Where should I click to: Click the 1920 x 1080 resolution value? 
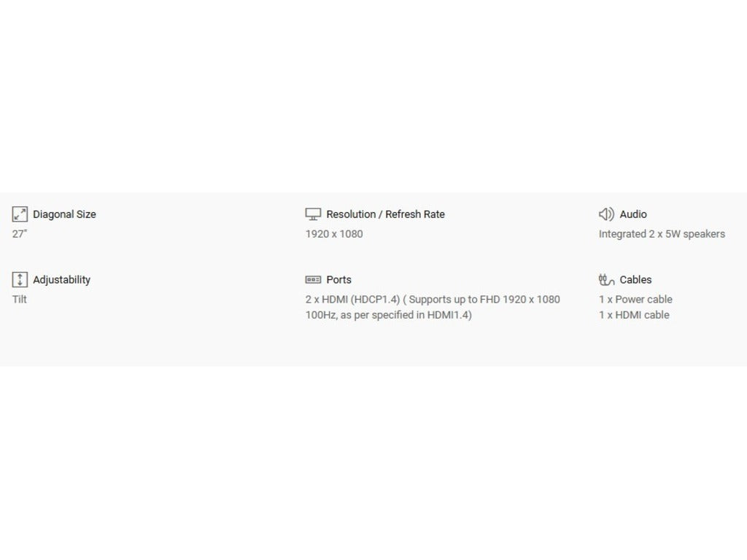pos(334,234)
